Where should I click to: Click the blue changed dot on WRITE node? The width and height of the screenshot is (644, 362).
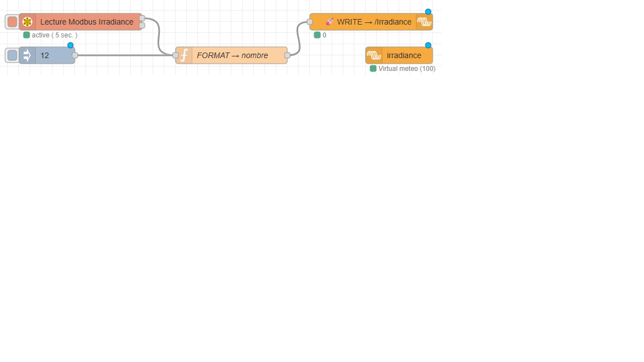428,12
